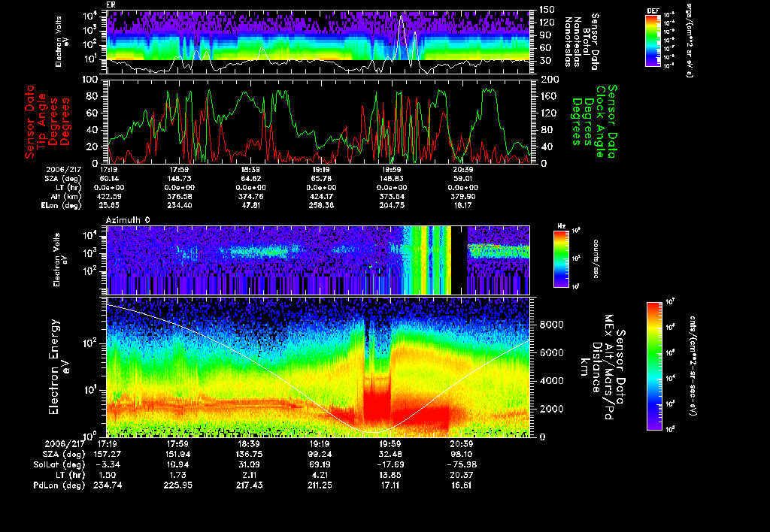Click the "Alt (km)" row label
770x532 pixels.
(x=66, y=196)
